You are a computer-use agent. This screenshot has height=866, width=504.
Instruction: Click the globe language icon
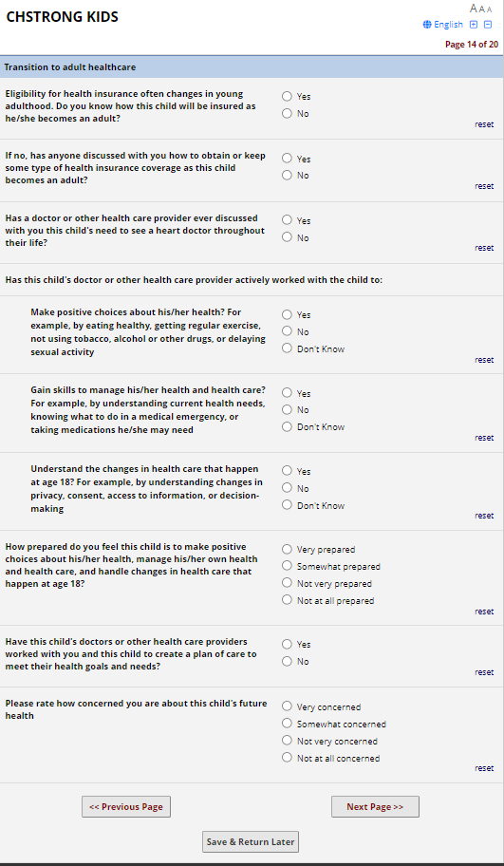pos(427,25)
